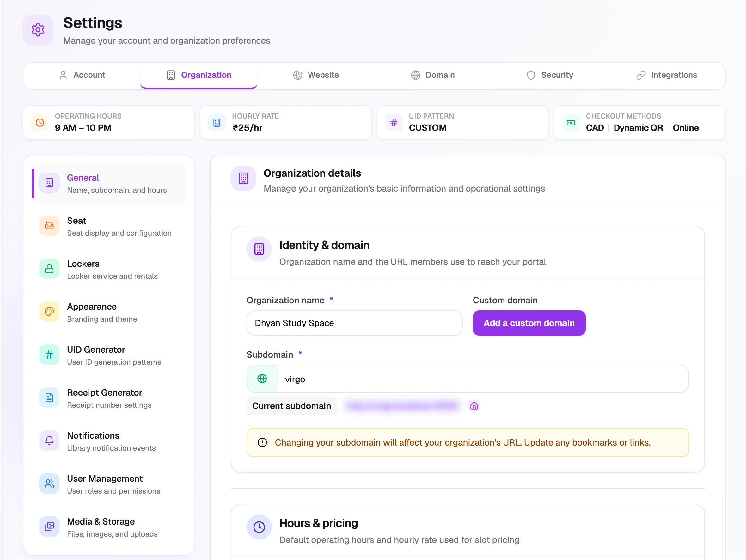Image resolution: width=746 pixels, height=560 pixels.
Task: Open Appearance branding and theme settings
Action: coord(109,313)
